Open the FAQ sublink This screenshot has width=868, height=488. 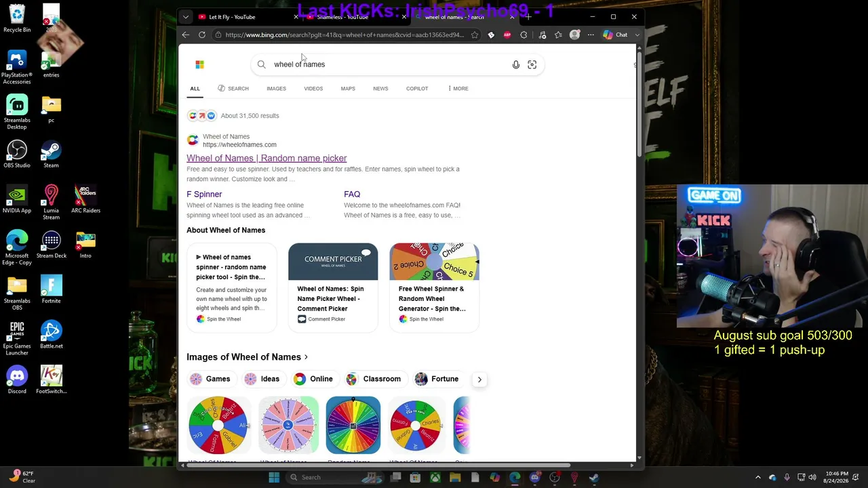coord(352,195)
